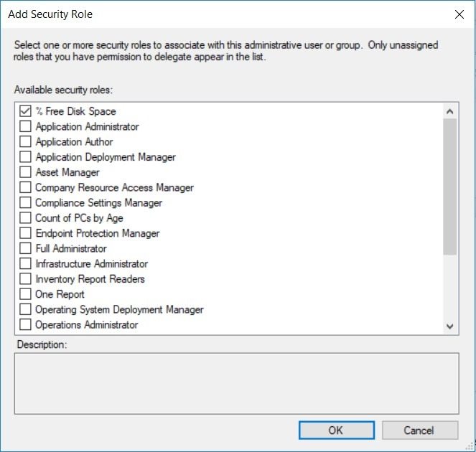The image size is (476, 452).
Task: Check Infrastructure Administrator role
Action: coord(25,263)
